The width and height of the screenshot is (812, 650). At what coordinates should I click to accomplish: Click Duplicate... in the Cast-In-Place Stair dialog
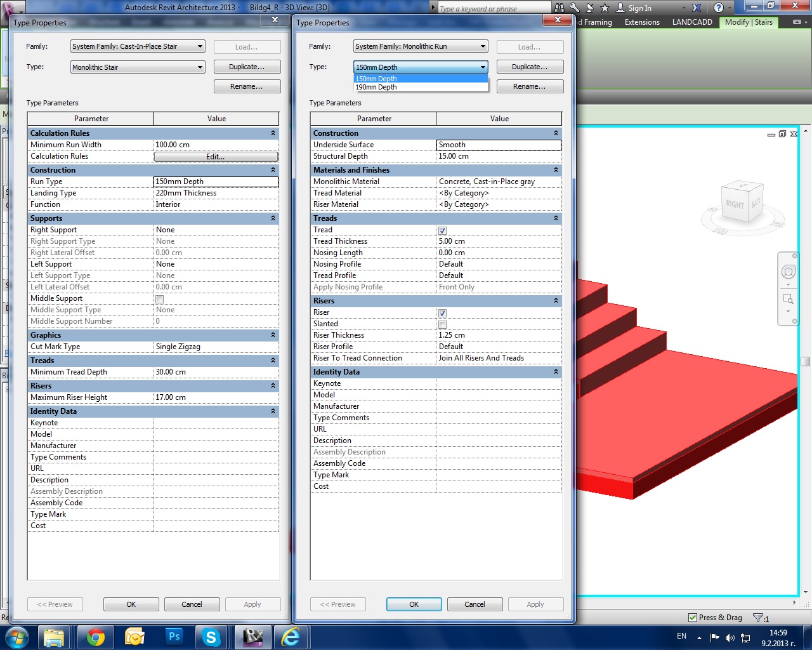(x=247, y=67)
